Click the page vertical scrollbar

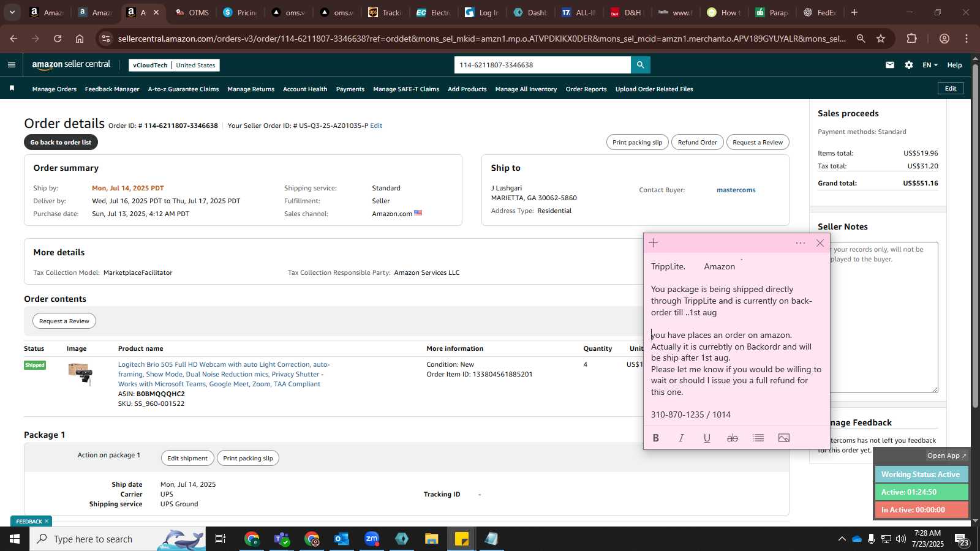click(974, 236)
